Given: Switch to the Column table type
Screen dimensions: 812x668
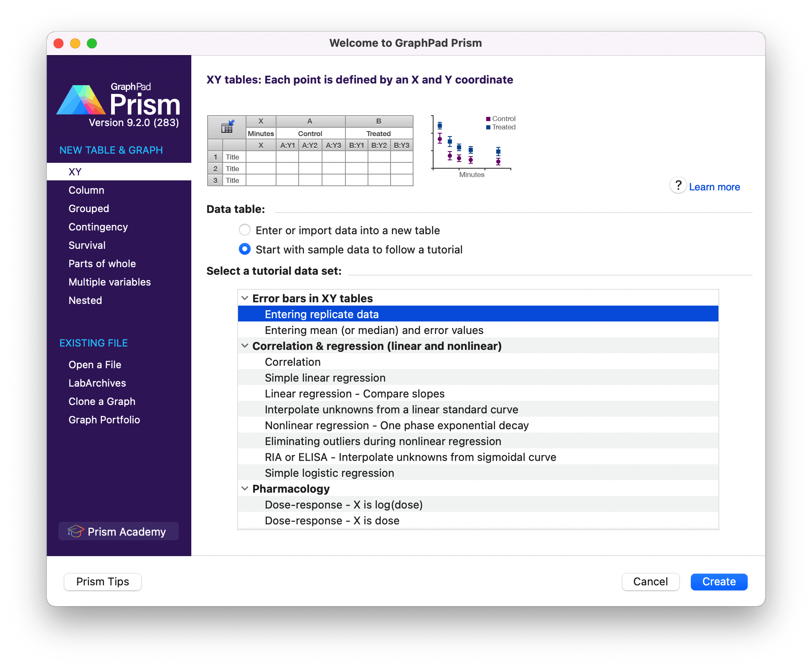Looking at the screenshot, I should tap(86, 190).
